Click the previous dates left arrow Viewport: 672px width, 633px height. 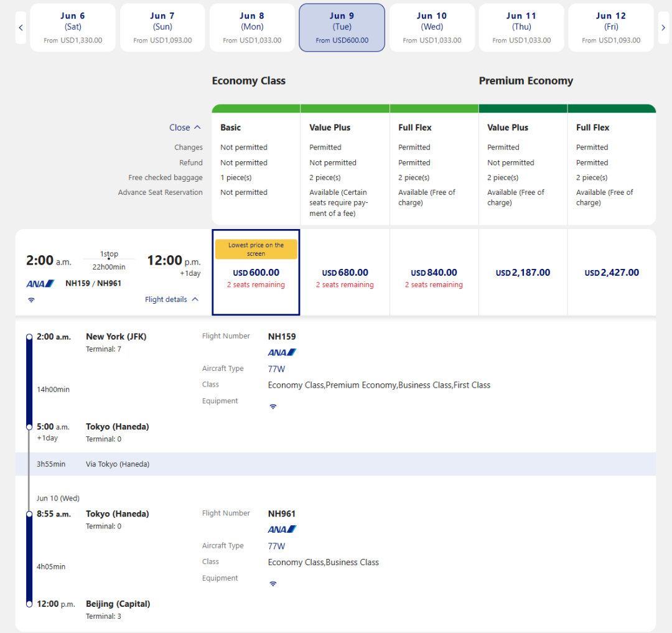(21, 27)
